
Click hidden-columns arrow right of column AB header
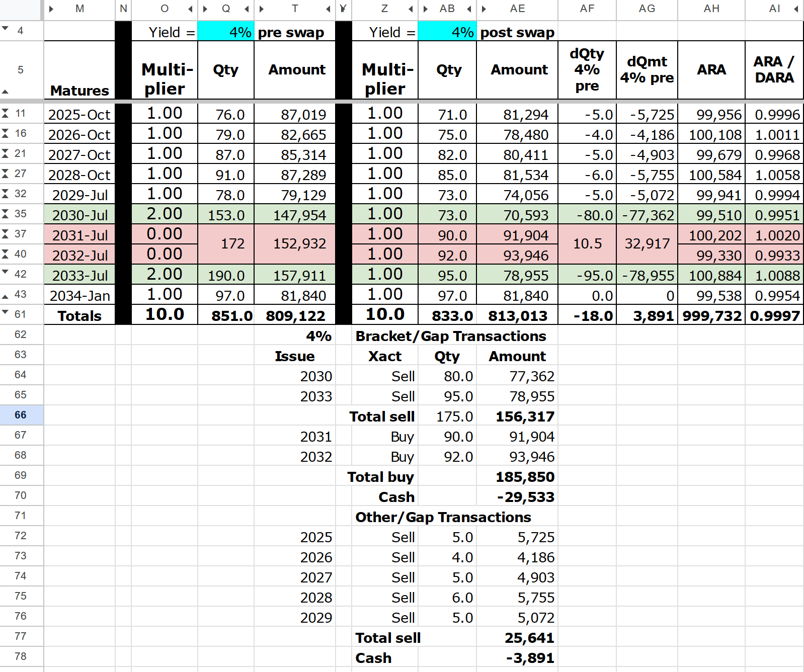pos(469,9)
